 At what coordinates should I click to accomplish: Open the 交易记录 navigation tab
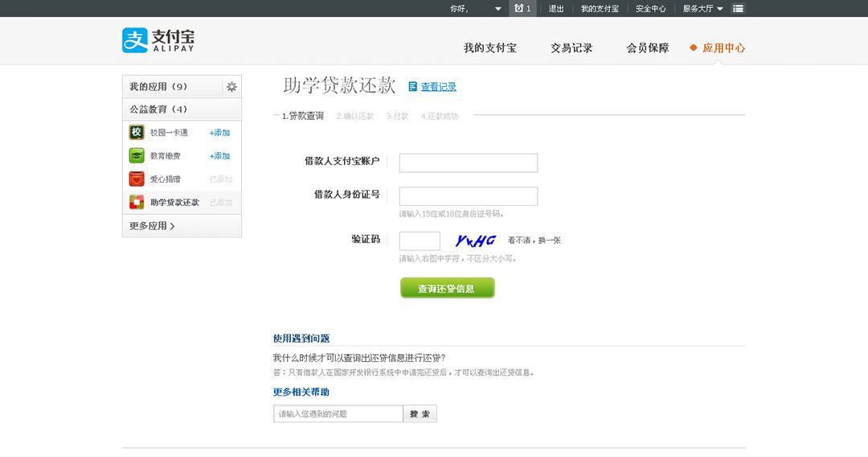pyautogui.click(x=571, y=48)
